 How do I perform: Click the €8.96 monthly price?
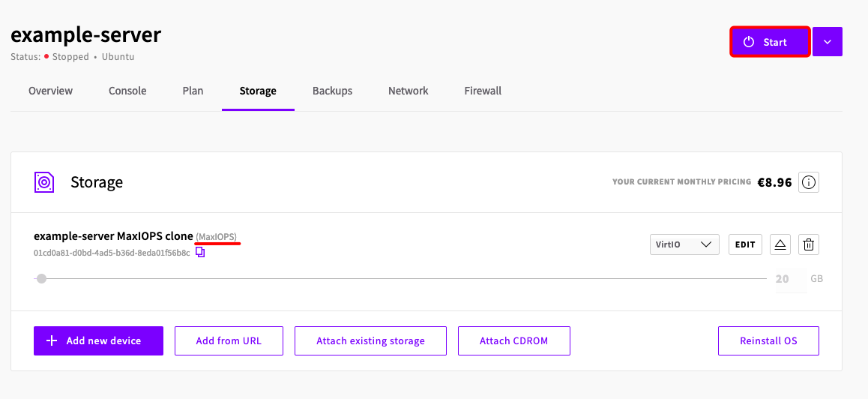coord(774,181)
